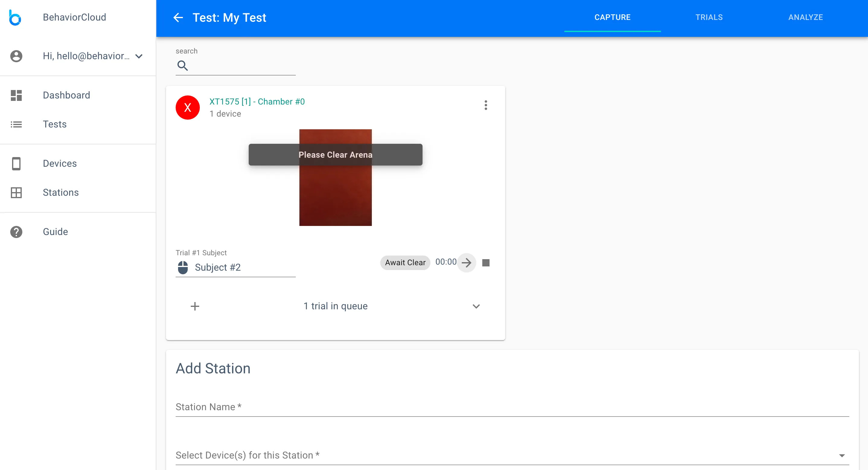Open the XT1575 Chamber #0 link
This screenshot has height=470, width=868.
[257, 101]
